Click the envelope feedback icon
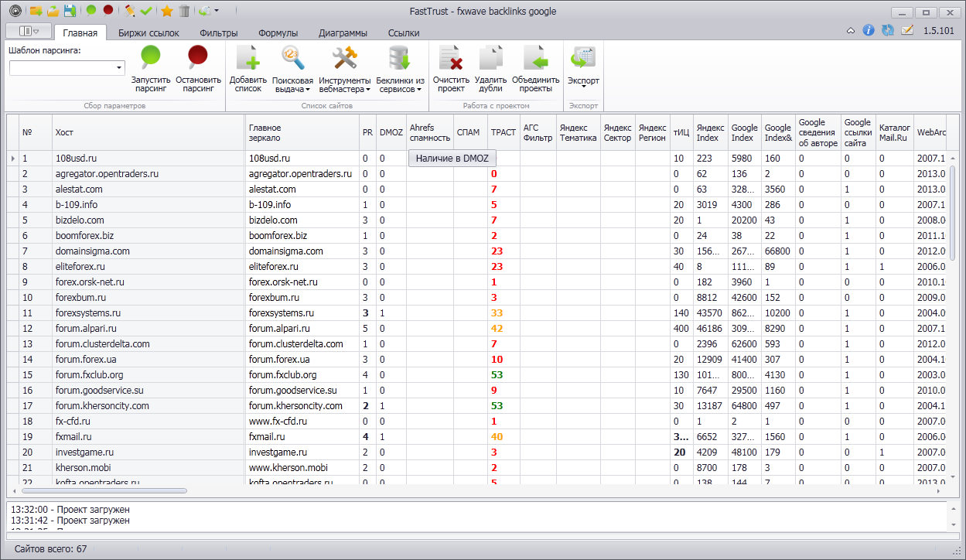 (907, 31)
